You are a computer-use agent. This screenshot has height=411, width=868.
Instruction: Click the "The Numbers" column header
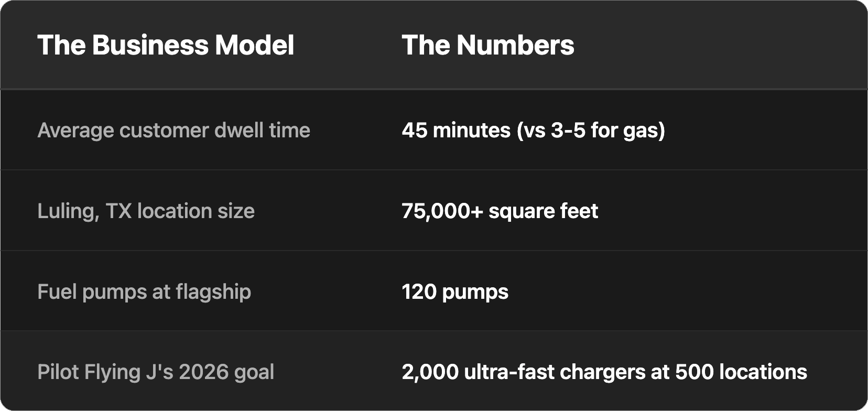tap(487, 45)
